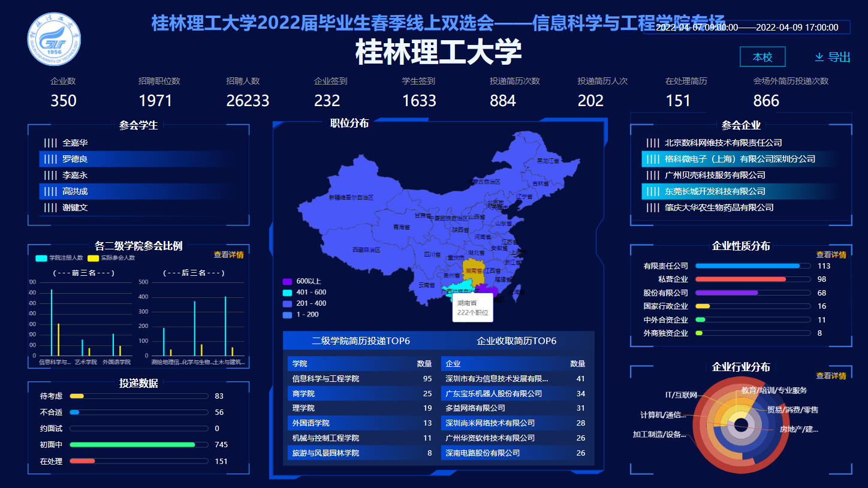The width and height of the screenshot is (868, 488).
Task: Click the bars icon beside student 谢键文
Action: click(50, 207)
